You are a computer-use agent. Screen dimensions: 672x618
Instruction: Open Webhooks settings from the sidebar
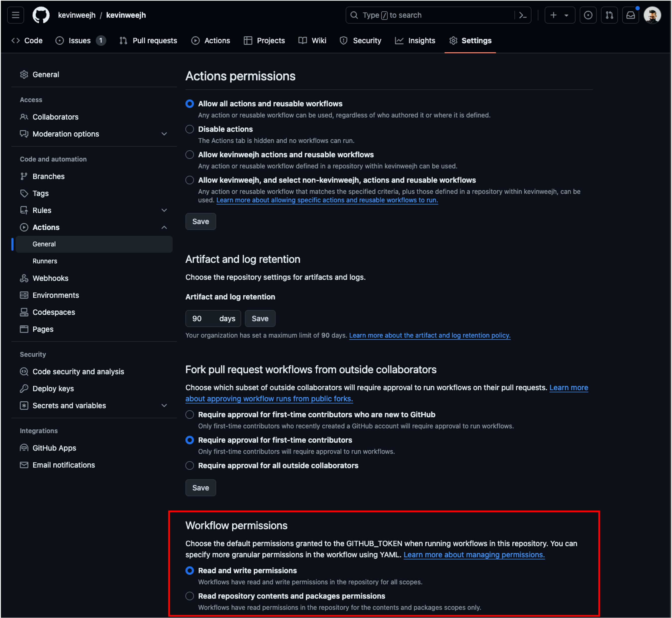50,278
